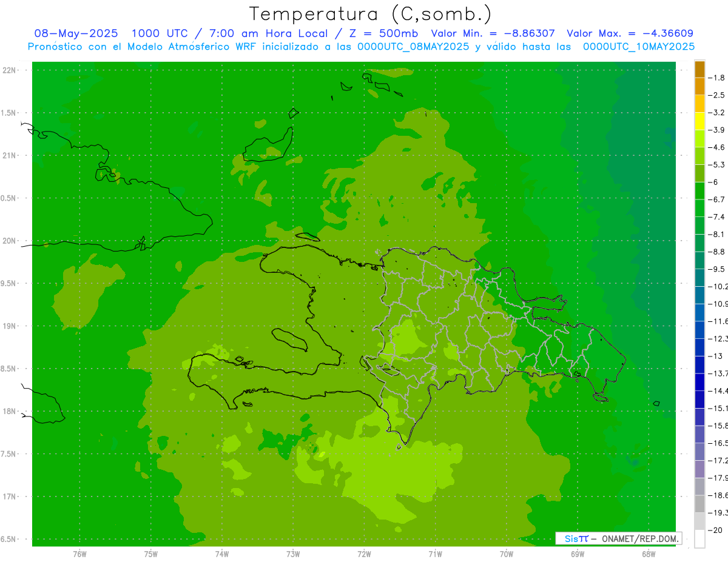This screenshot has width=728, height=562.
Task: Click the '-5.3' legend value
Action: [716, 165]
